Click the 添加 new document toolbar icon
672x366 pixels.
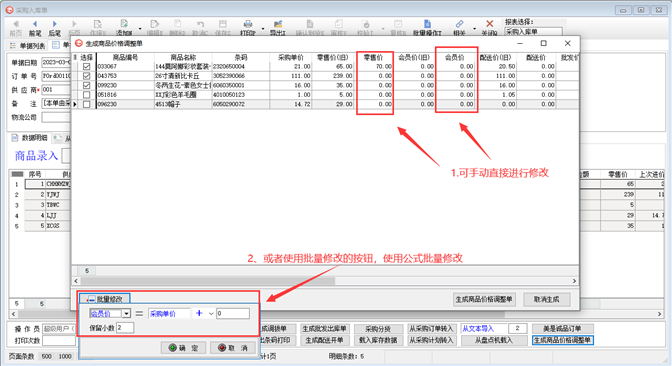click(124, 24)
